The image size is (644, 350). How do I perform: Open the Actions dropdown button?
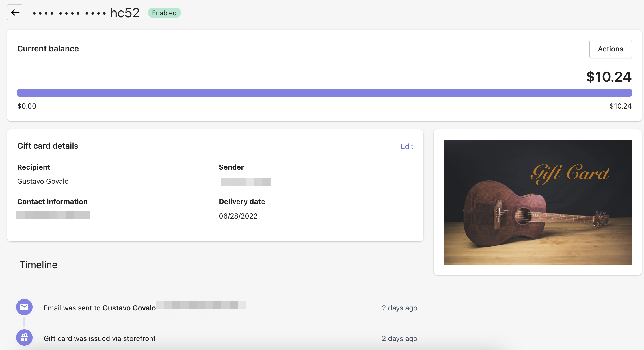610,49
